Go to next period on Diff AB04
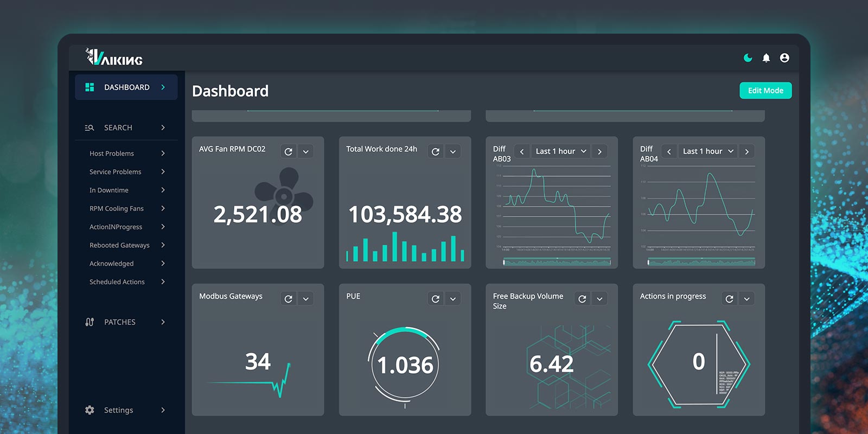Image resolution: width=868 pixels, height=434 pixels. tap(747, 152)
